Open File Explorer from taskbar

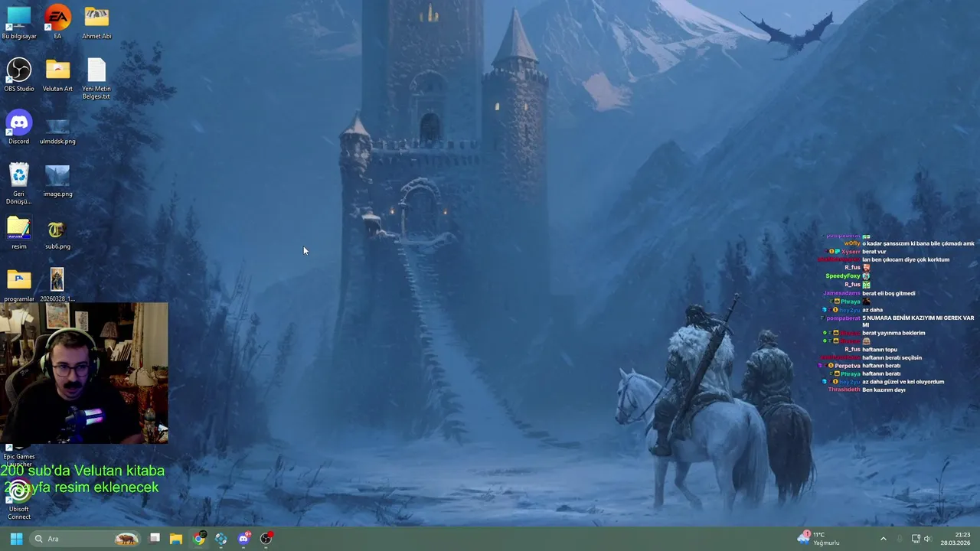(176, 539)
